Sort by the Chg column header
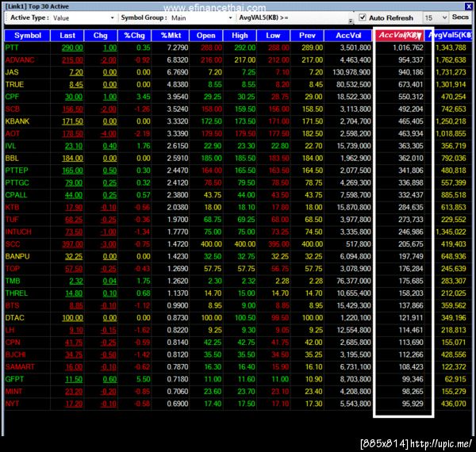476x452 pixels. coord(101,36)
